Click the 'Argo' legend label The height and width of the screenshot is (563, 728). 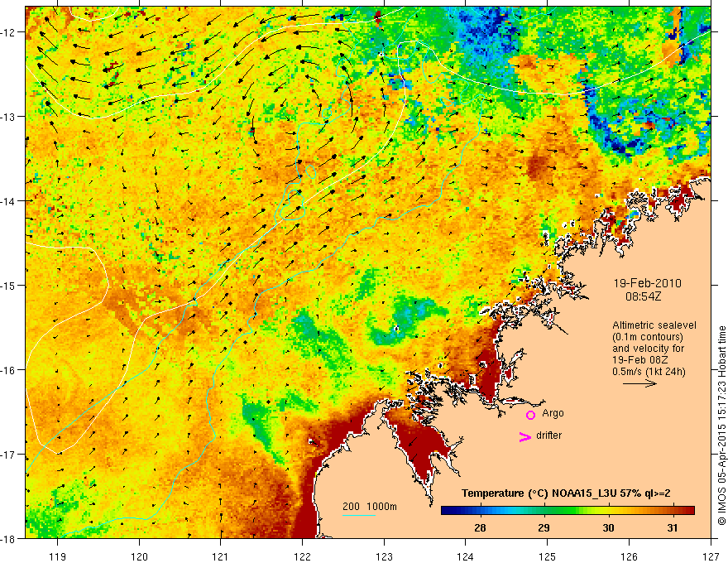(553, 413)
